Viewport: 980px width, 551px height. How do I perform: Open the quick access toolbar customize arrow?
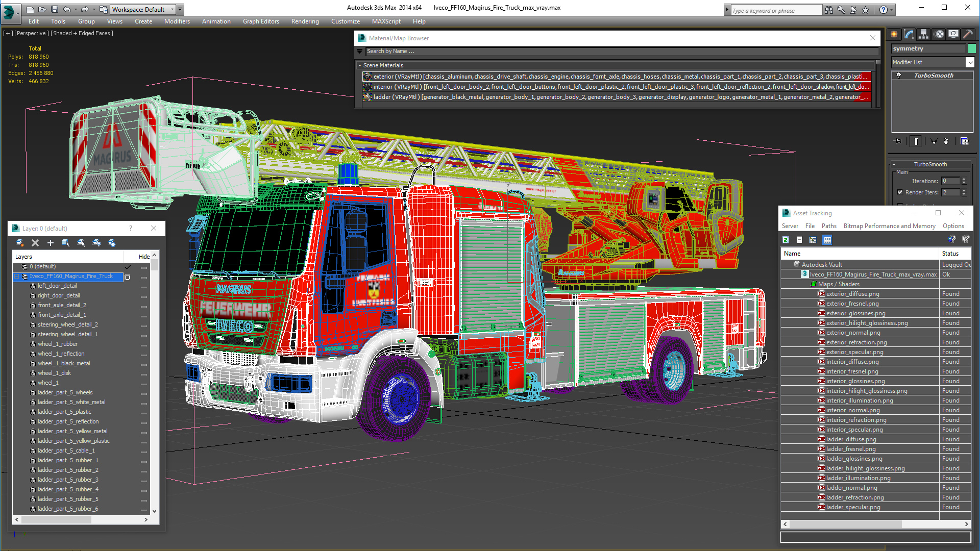[180, 9]
